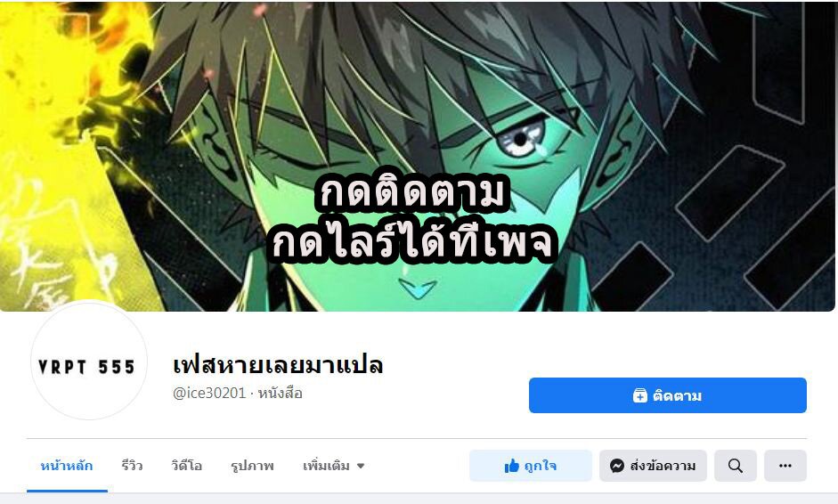Open the VRPT 555 profile picture
Image resolution: width=838 pixels, height=504 pixels.
89,362
